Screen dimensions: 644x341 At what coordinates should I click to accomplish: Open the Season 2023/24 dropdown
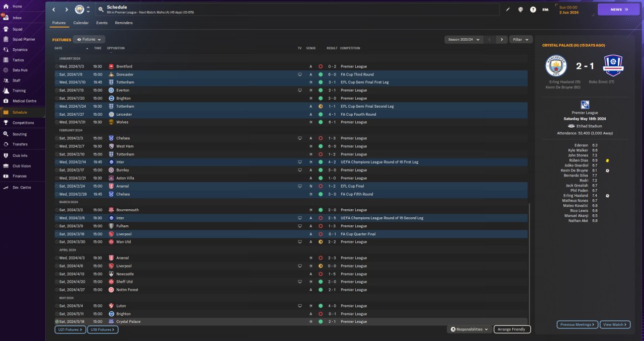click(x=464, y=39)
